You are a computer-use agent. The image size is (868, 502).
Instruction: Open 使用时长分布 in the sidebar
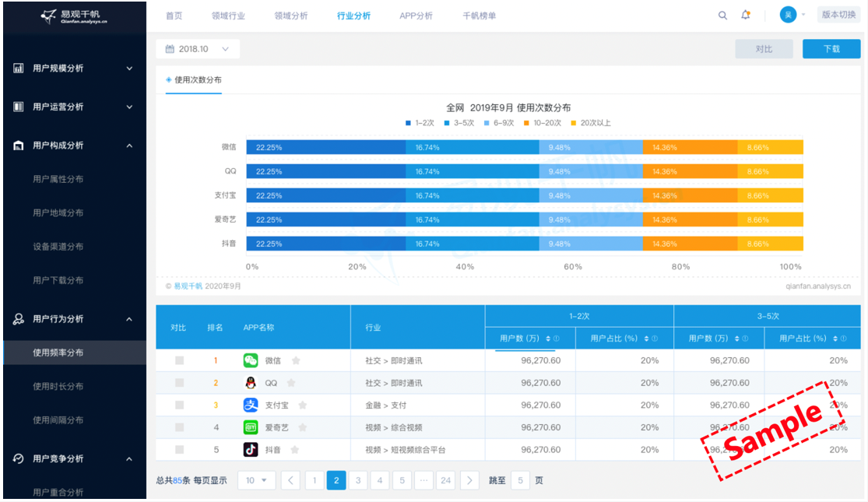pyautogui.click(x=58, y=387)
